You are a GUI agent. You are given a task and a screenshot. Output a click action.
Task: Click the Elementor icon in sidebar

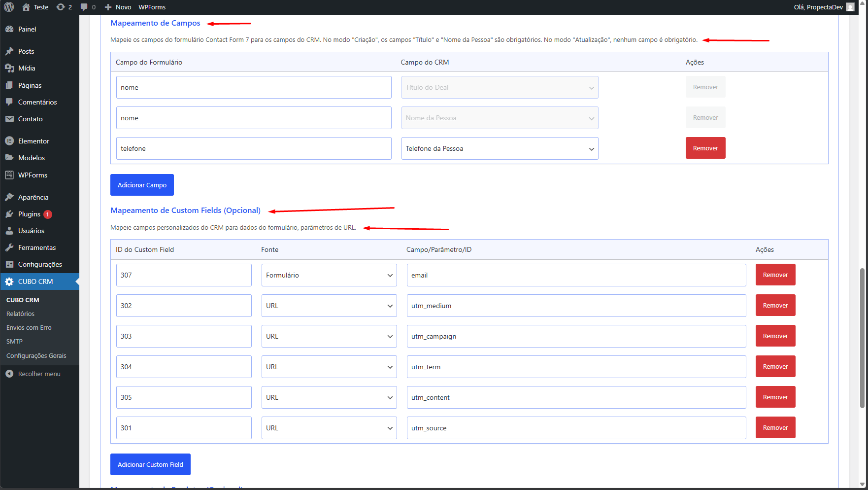coord(9,141)
